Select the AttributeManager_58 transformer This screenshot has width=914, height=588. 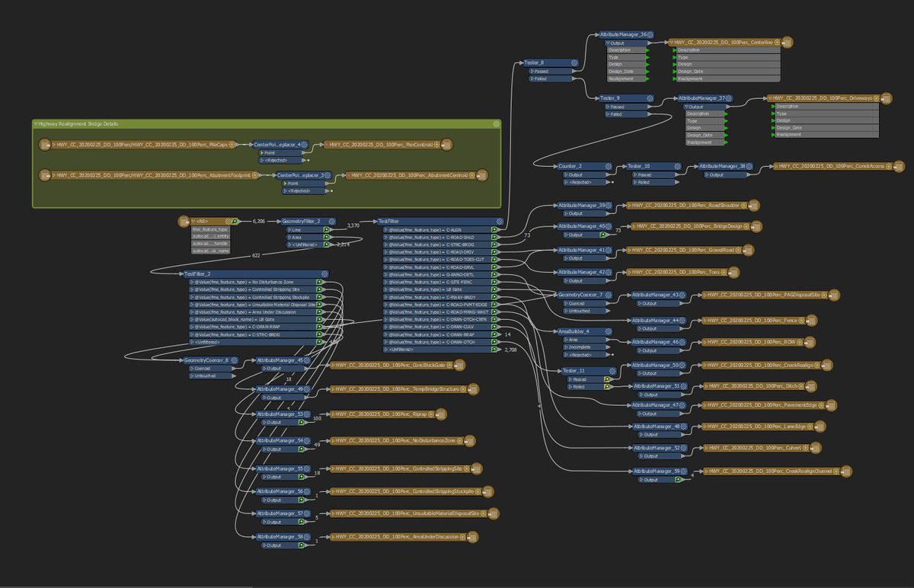tap(283, 537)
